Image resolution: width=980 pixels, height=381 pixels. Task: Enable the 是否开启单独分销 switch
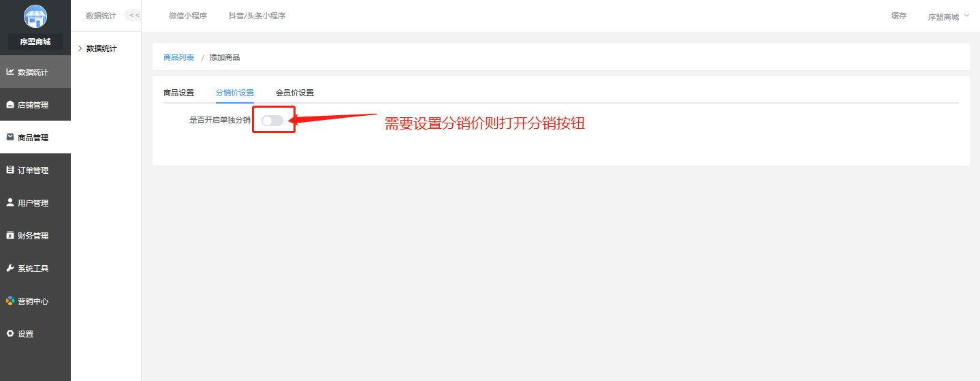pyautogui.click(x=272, y=120)
